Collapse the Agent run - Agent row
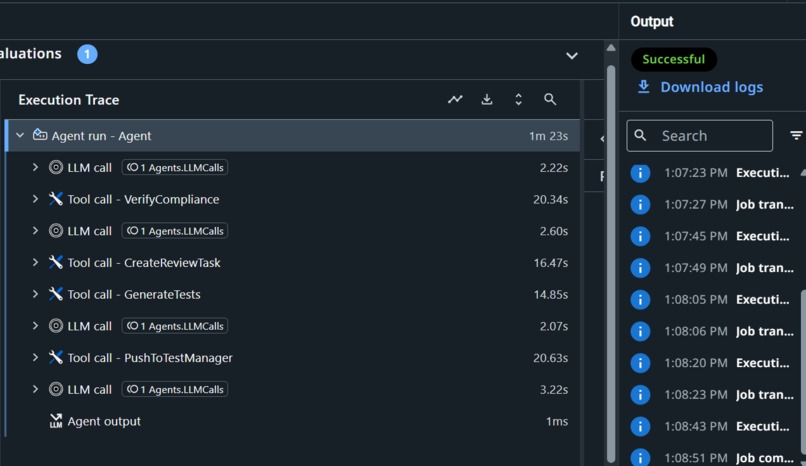The height and width of the screenshot is (466, 806). coord(20,136)
